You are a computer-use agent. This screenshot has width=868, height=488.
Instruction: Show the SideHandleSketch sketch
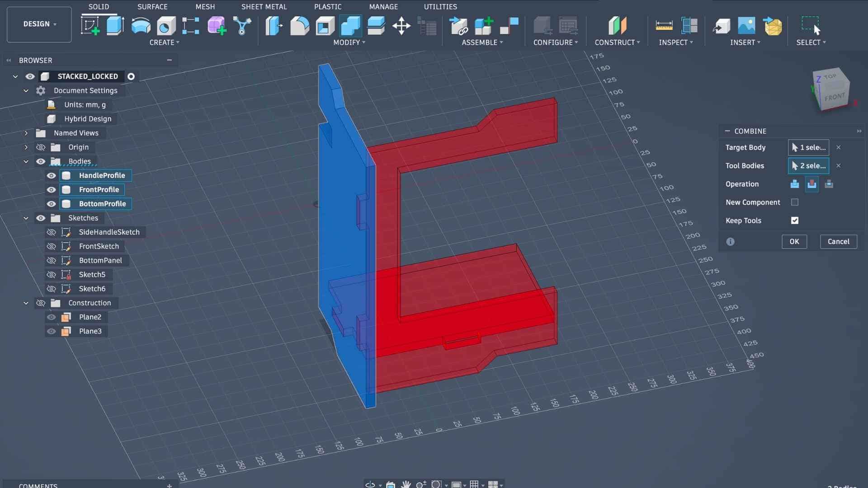point(51,232)
